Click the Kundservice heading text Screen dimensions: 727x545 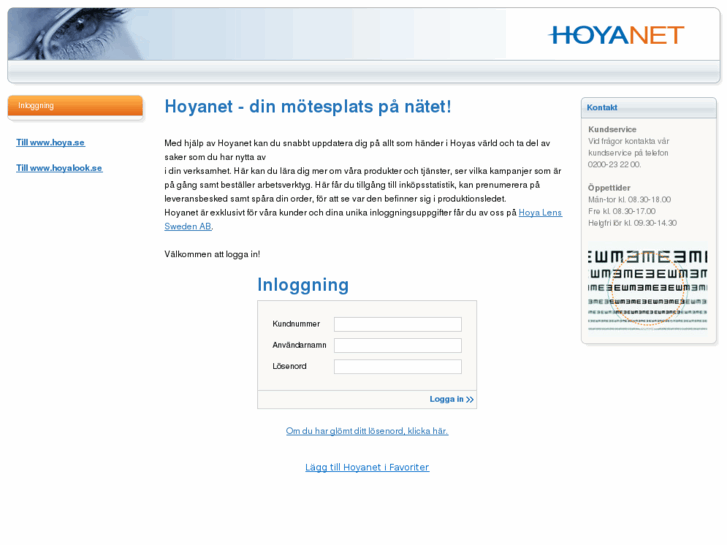(612, 129)
